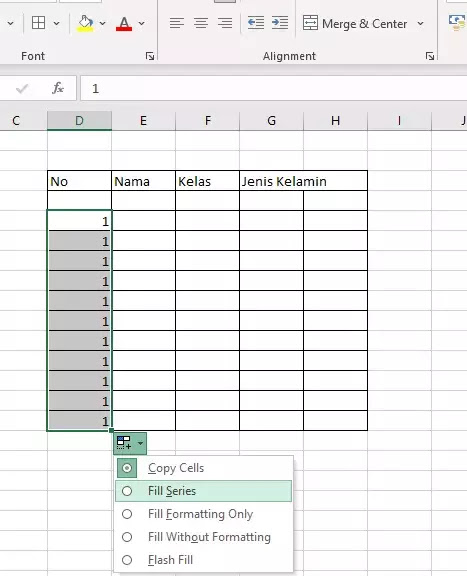Image resolution: width=467 pixels, height=576 pixels.
Task: Select column E header
Action: point(143,120)
